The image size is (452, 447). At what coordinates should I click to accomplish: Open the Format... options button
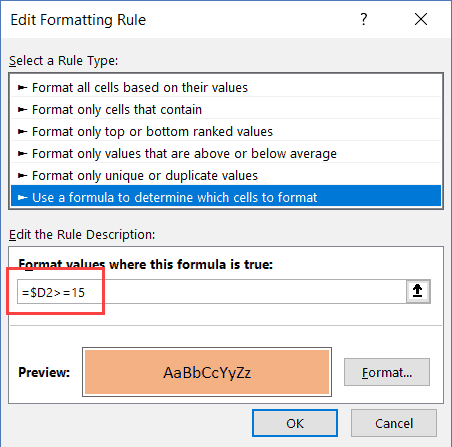[x=387, y=372]
